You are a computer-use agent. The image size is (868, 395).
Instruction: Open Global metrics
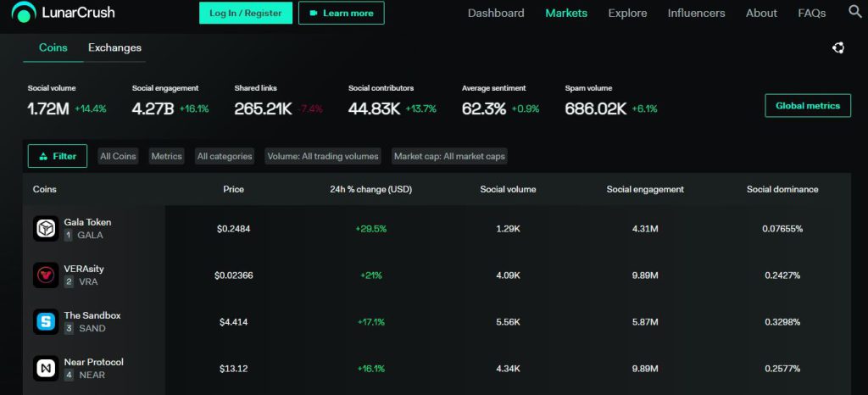[808, 105]
